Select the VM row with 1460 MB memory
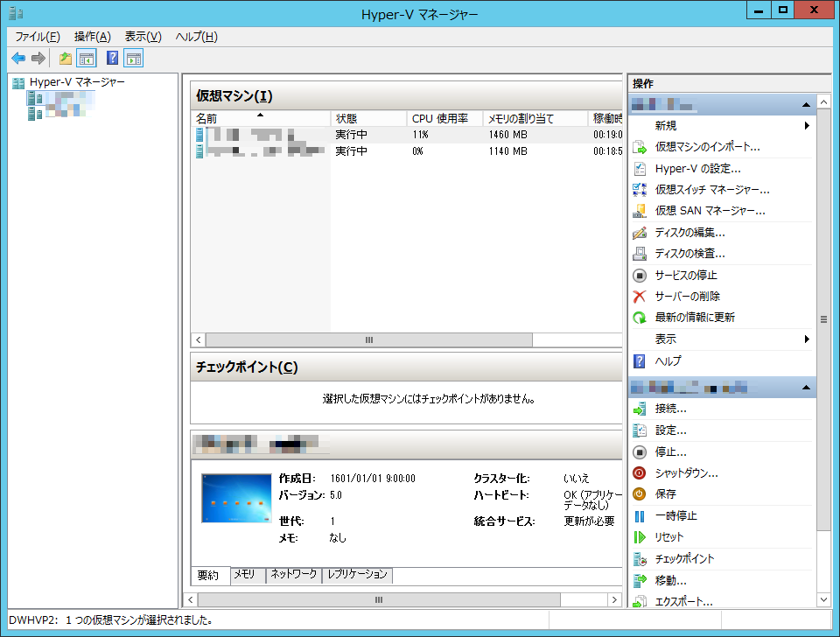840x637 pixels. tap(407, 135)
